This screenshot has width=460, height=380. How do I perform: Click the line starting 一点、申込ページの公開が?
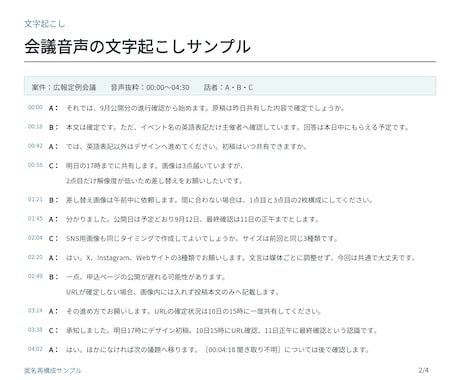(146, 277)
